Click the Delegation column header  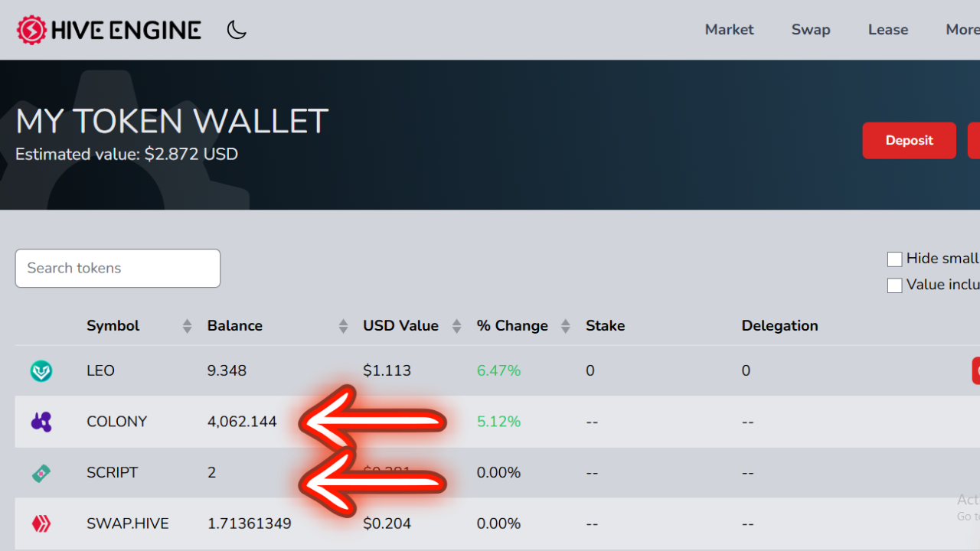[x=779, y=326]
